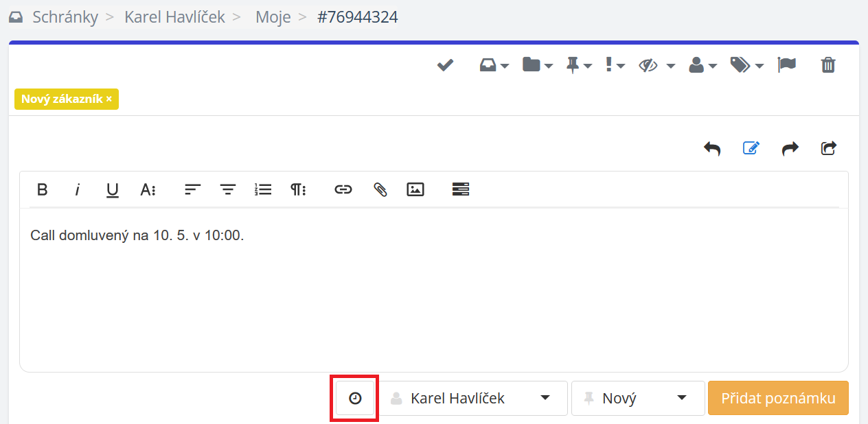
Task: Remove the Nový zákazník tag
Action: tap(109, 99)
